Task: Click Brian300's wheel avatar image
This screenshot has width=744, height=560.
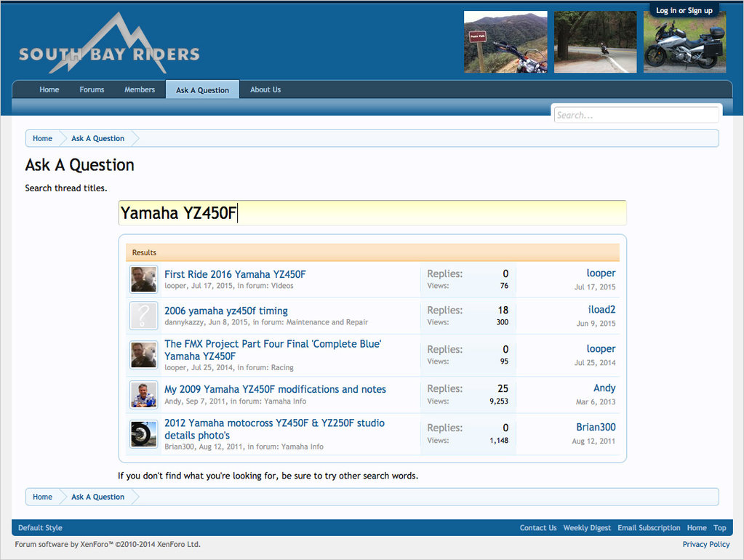Action: (x=143, y=433)
